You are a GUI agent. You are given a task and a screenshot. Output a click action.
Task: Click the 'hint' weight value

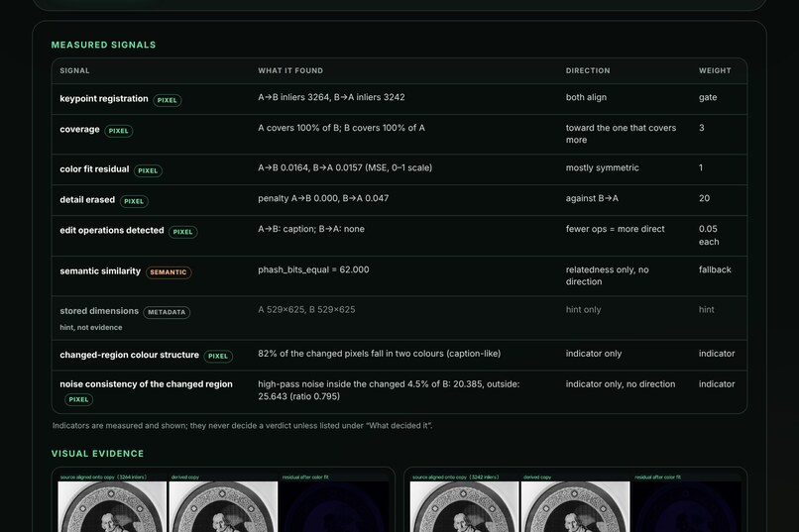click(x=706, y=309)
